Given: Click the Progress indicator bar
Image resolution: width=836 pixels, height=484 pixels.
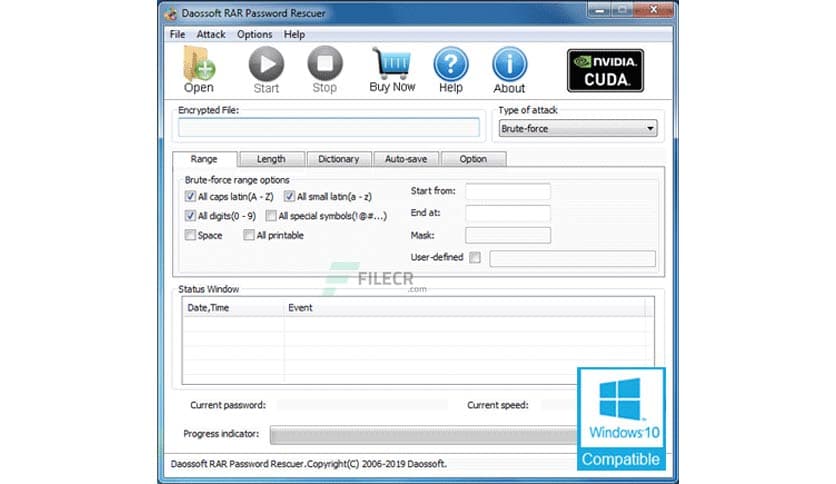Looking at the screenshot, I should click(x=424, y=434).
